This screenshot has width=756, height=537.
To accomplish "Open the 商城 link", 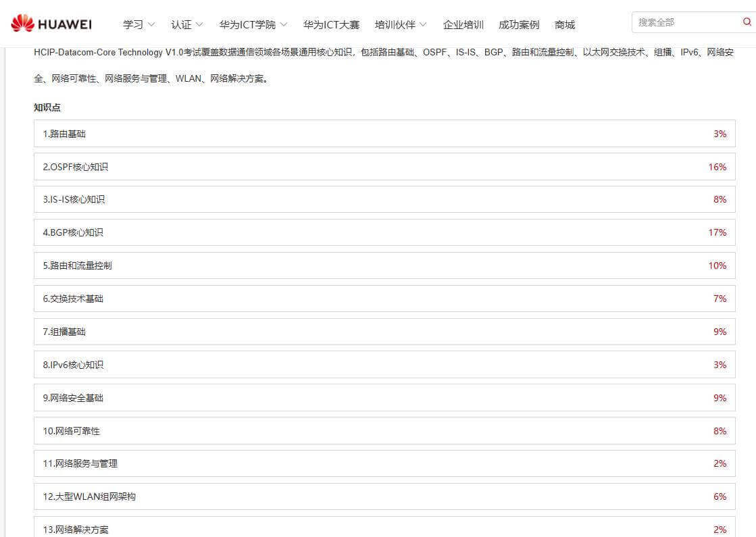I will point(565,24).
